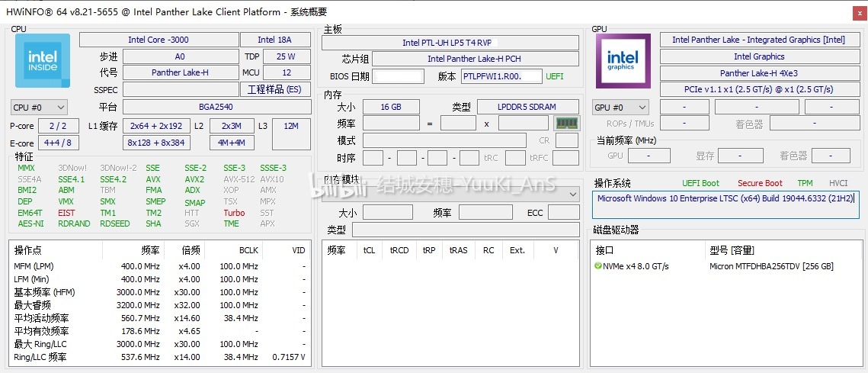This screenshot has height=373, width=868.
Task: Click the green memory module icon
Action: click(566, 124)
